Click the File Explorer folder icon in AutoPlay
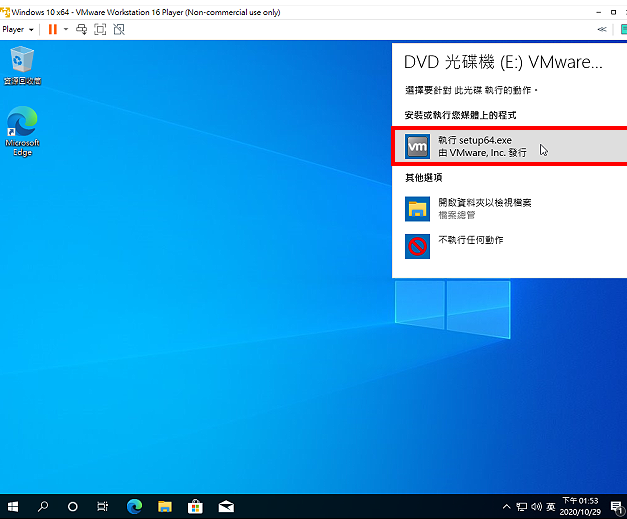This screenshot has width=627, height=519. pyautogui.click(x=417, y=209)
